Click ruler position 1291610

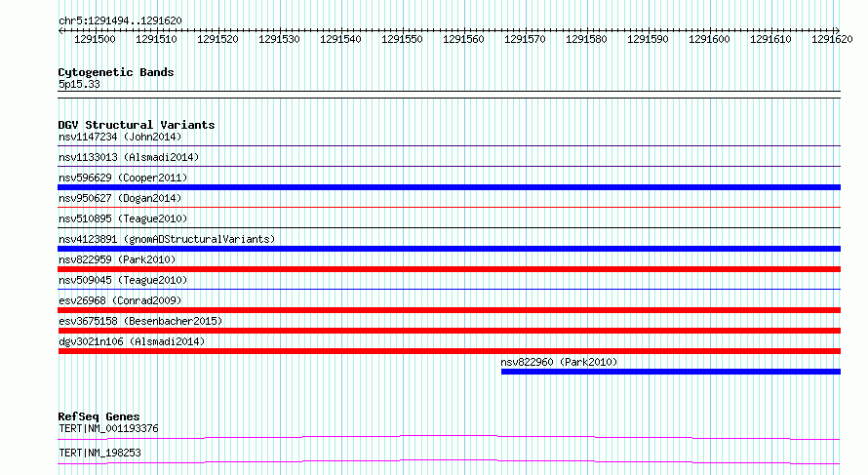[x=771, y=39]
